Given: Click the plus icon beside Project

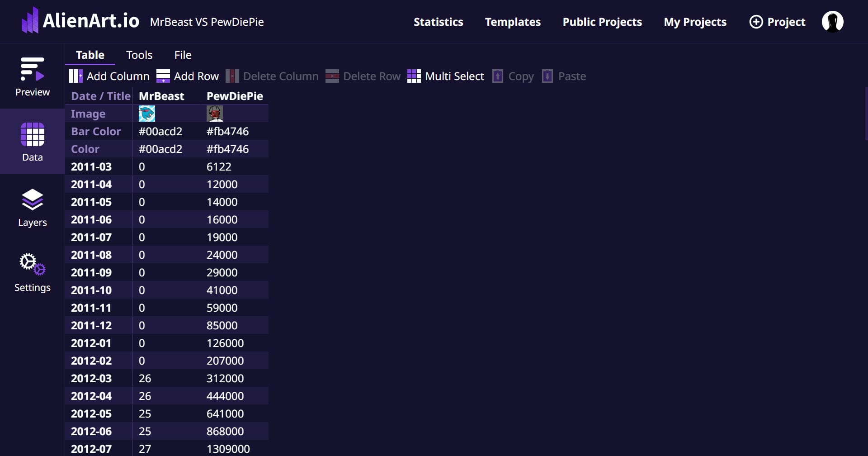Looking at the screenshot, I should [x=756, y=22].
